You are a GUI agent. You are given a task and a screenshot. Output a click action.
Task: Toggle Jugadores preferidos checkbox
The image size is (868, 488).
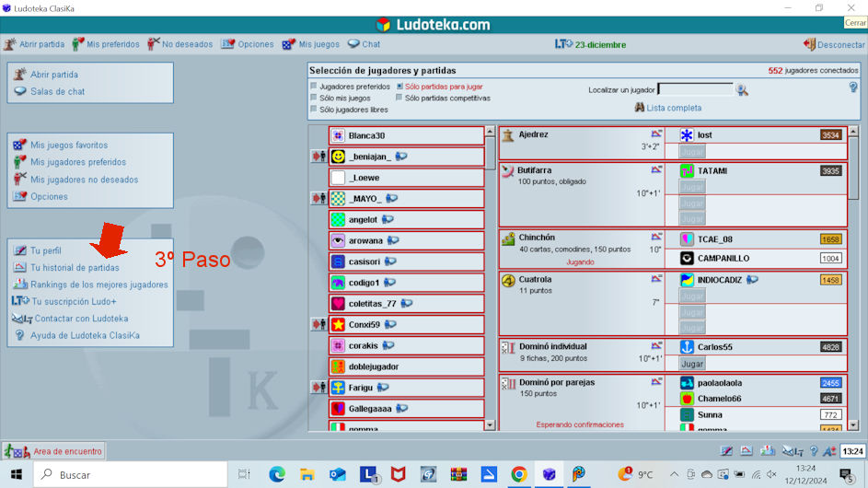coord(314,87)
